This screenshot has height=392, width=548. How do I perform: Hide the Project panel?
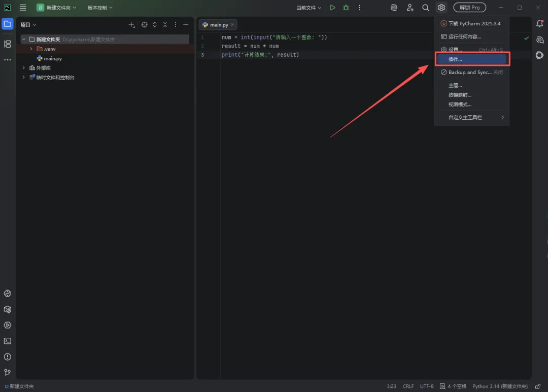pos(186,24)
